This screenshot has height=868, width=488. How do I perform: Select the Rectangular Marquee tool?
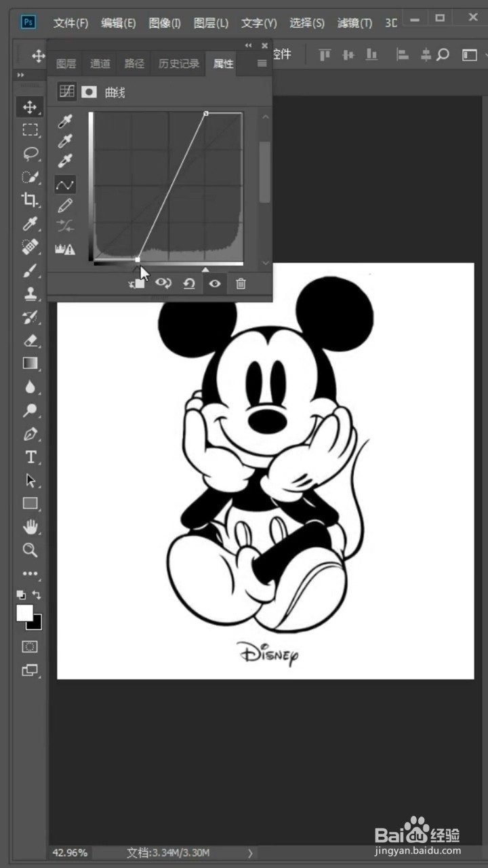[30, 130]
